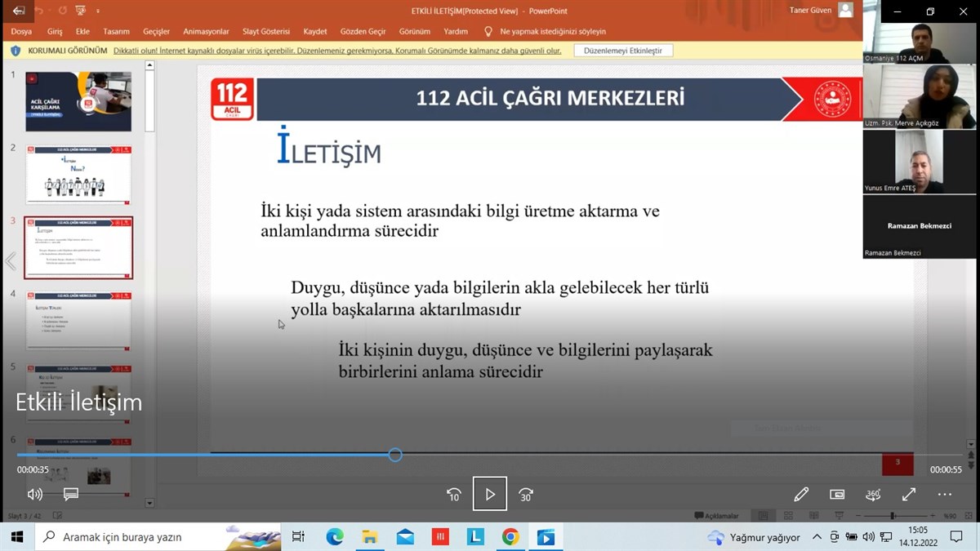Screen dimensions: 980x551
Task: Open the red taskbar app icon
Action: (440, 536)
